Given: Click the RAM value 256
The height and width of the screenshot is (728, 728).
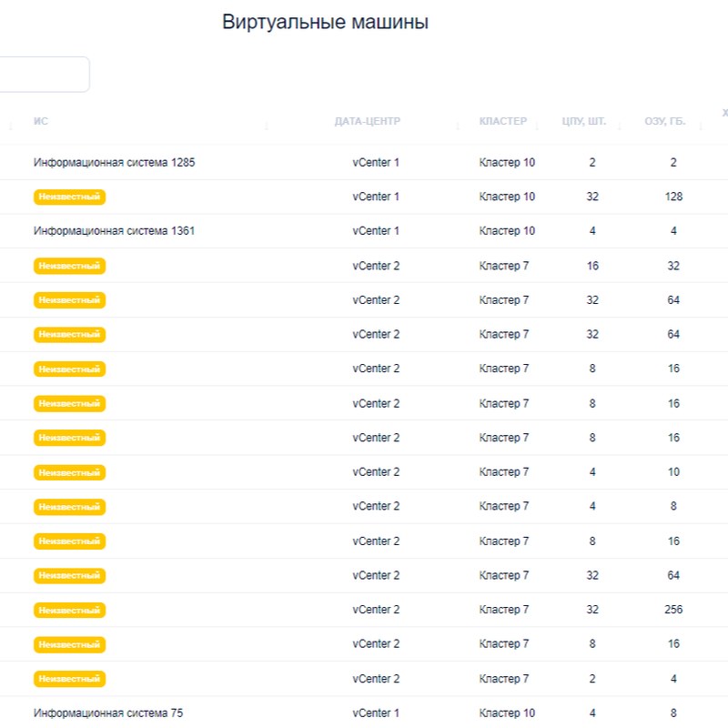Looking at the screenshot, I should (673, 609).
